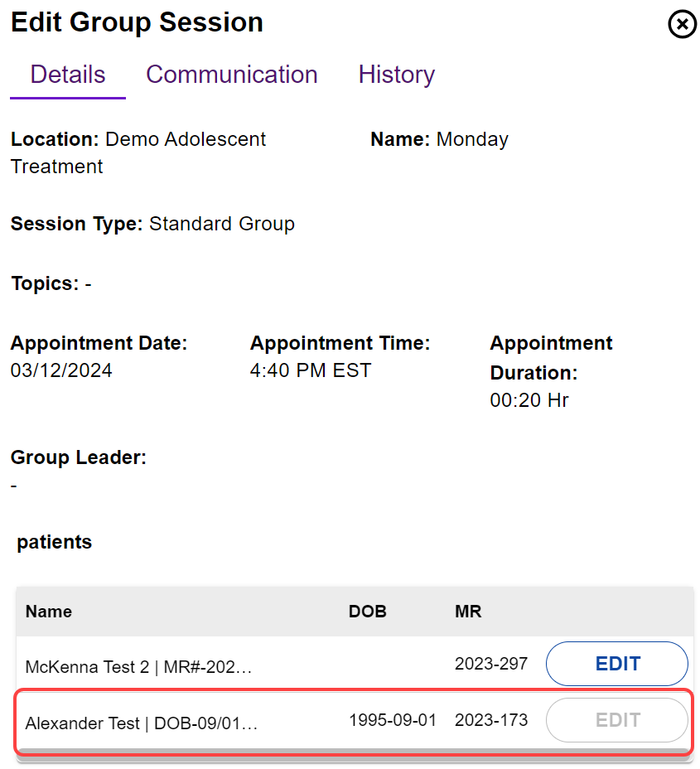This screenshot has width=700, height=769.
Task: Click the Edit Group Session title
Action: [x=137, y=22]
